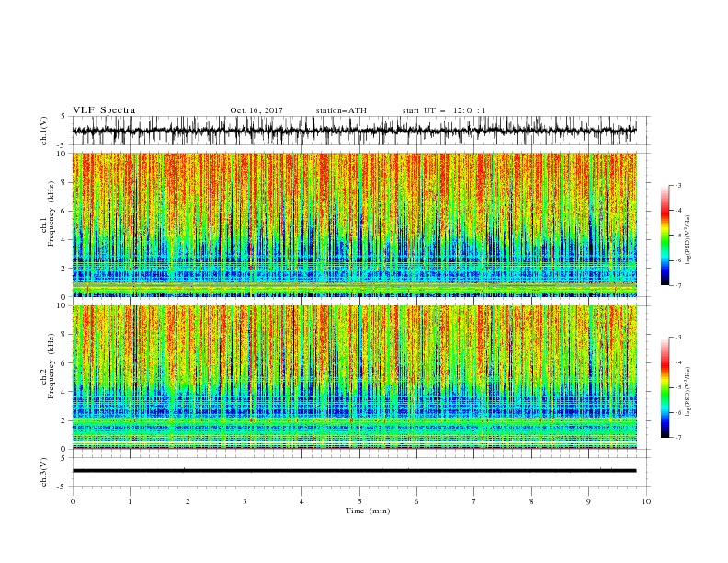This screenshot has height=563, width=728.
Task: Click upper colorbar label 'log(PSD)(V²/Hz)'
Action: (x=688, y=240)
